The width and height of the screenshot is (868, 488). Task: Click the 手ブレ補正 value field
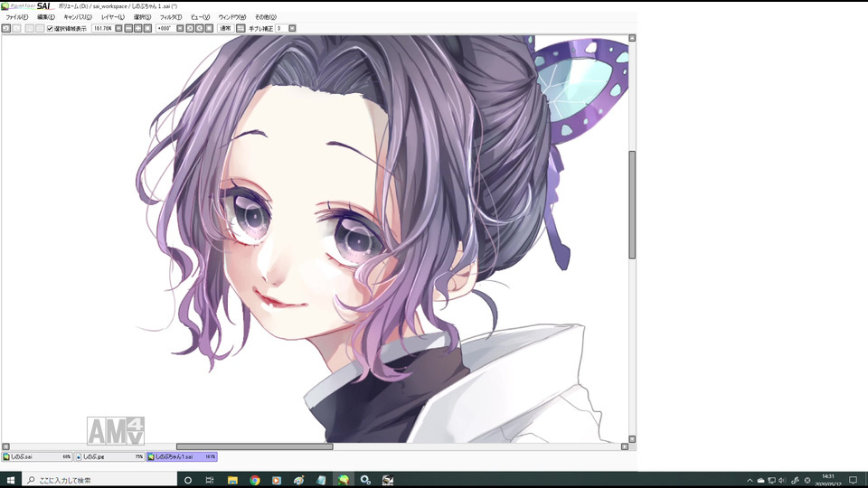pos(281,28)
